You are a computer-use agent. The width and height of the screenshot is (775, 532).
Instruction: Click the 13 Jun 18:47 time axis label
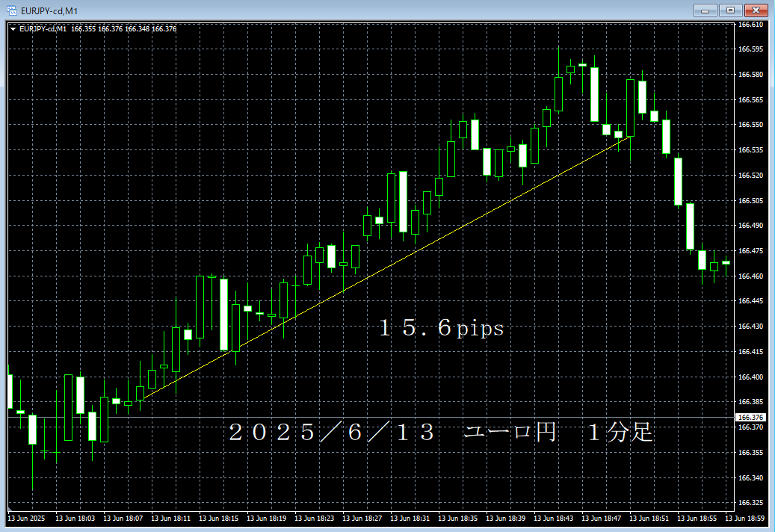[601, 518]
